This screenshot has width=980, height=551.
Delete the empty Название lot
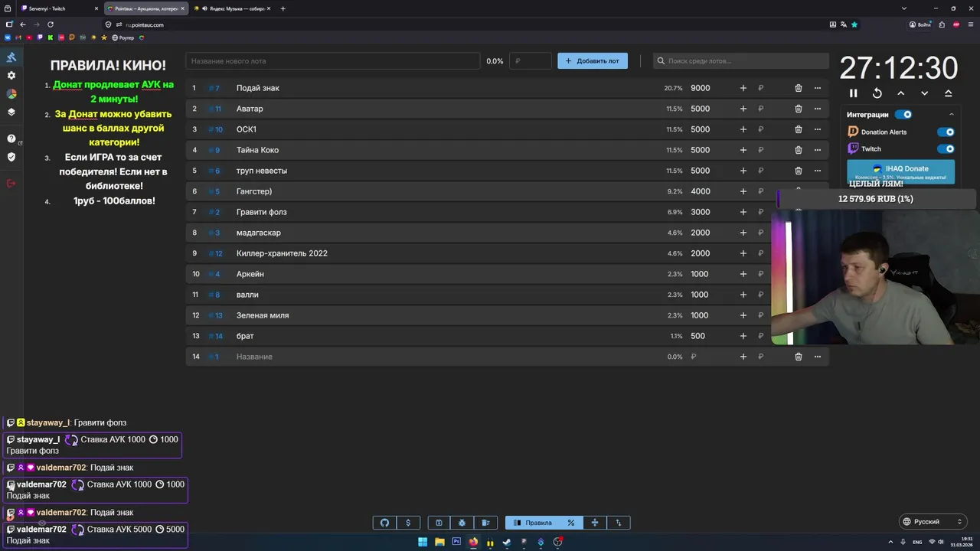pyautogui.click(x=799, y=357)
